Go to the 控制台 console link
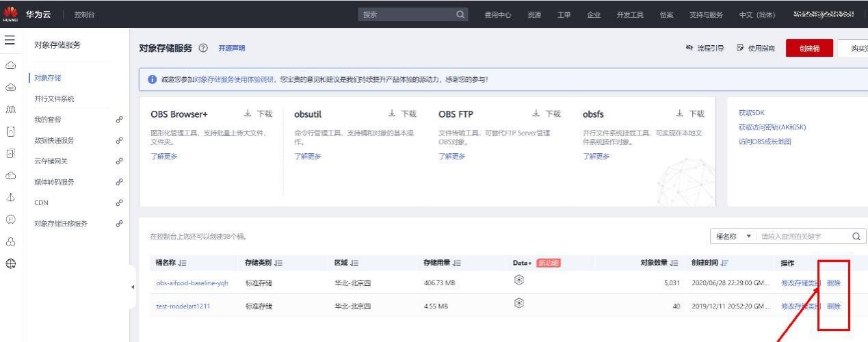 85,14
